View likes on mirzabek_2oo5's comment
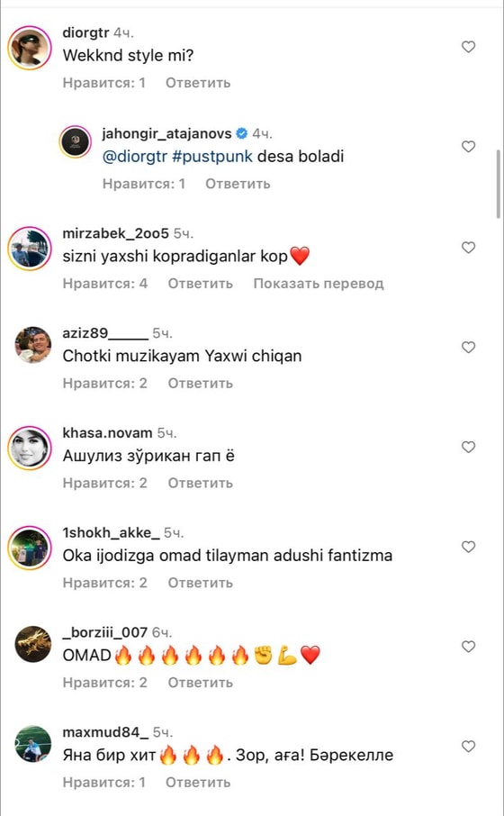 coord(105,284)
